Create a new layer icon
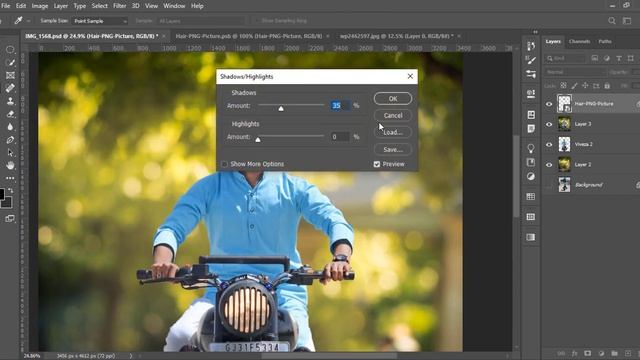 pyautogui.click(x=628, y=353)
